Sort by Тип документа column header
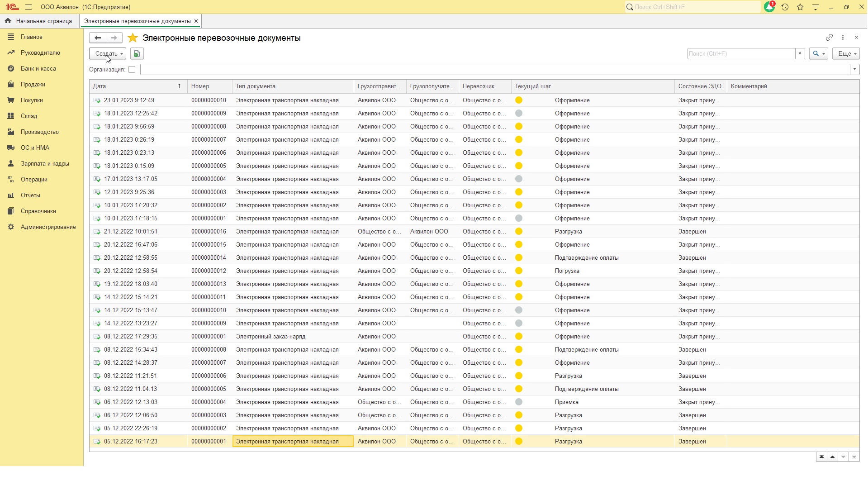 [293, 86]
